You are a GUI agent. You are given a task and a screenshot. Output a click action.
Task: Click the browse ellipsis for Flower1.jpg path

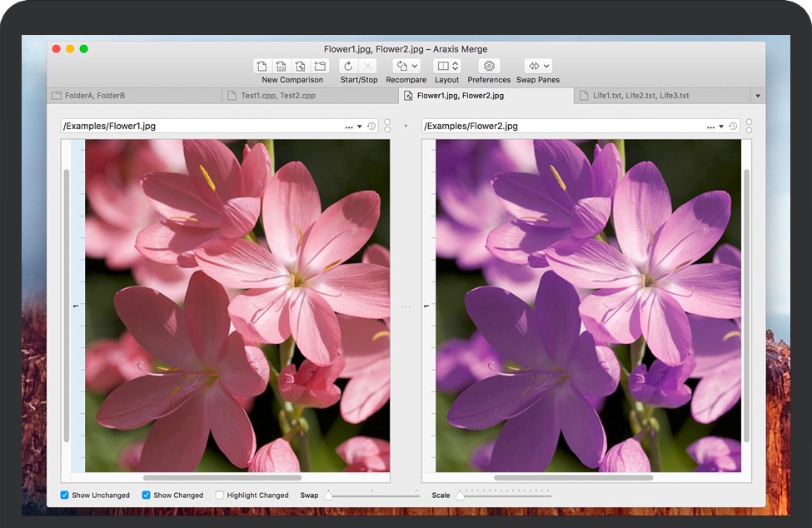click(x=349, y=127)
